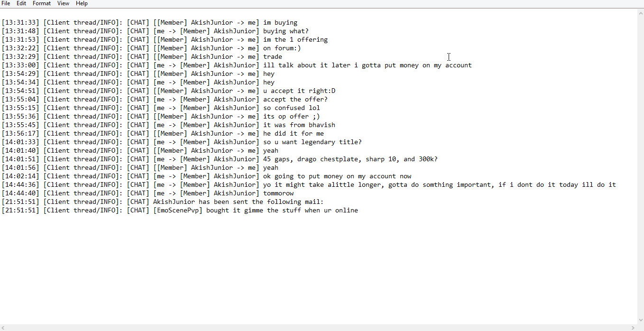Click the "[13:33:00]" timestamp
This screenshot has width=644, height=331.
coord(20,65)
